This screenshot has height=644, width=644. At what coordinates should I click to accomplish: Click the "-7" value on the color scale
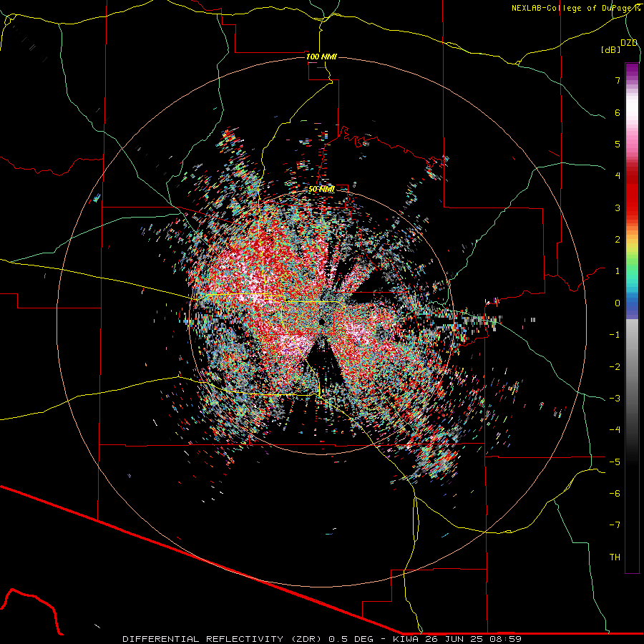(x=615, y=525)
